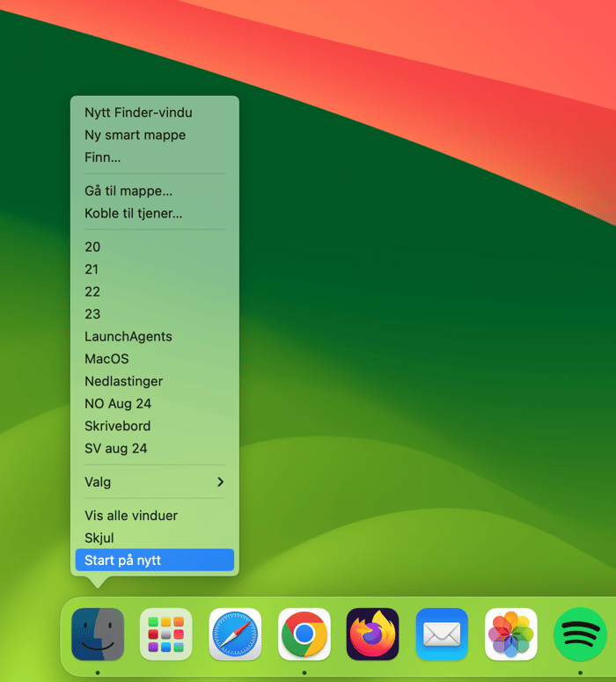Open the Mail app icon
616x682 pixels.
pos(442,634)
